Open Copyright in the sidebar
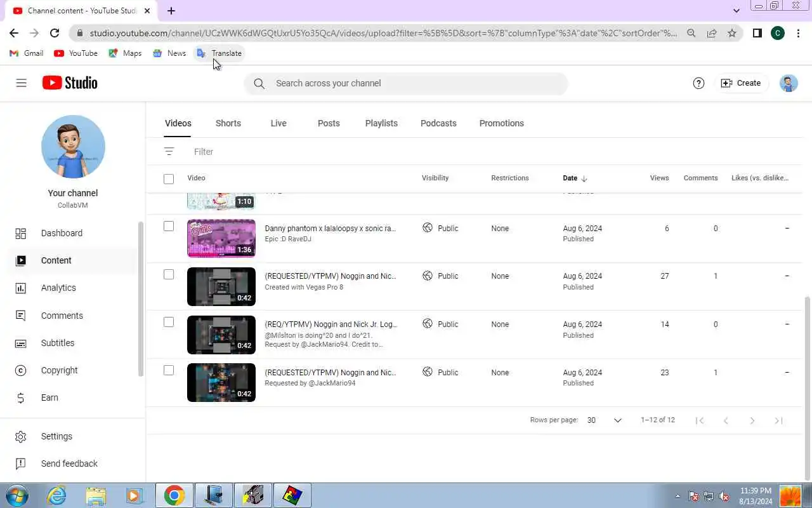The width and height of the screenshot is (812, 508). point(72,370)
